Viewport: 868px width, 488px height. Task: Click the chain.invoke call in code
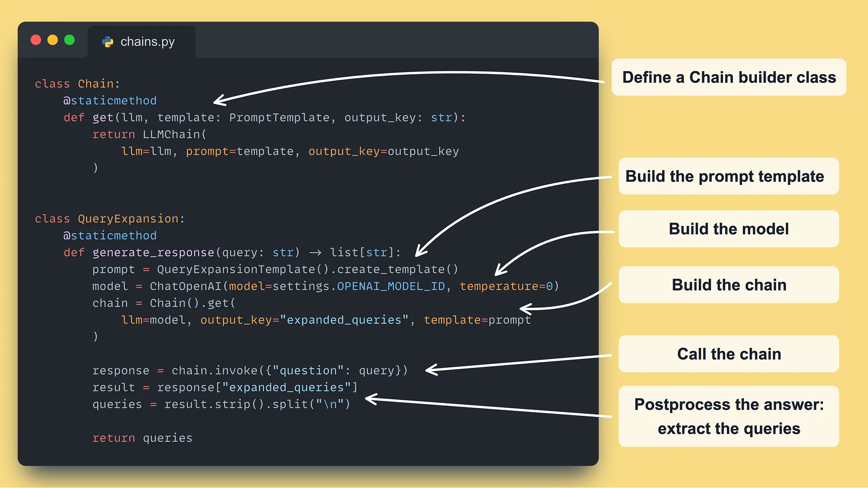click(215, 370)
